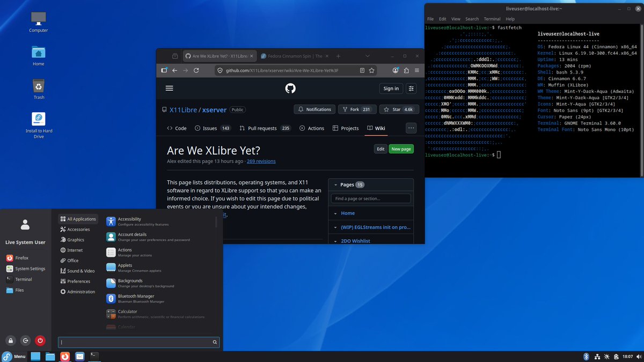
Task: Open network tray icon in panel
Action: pyautogui.click(x=596, y=356)
